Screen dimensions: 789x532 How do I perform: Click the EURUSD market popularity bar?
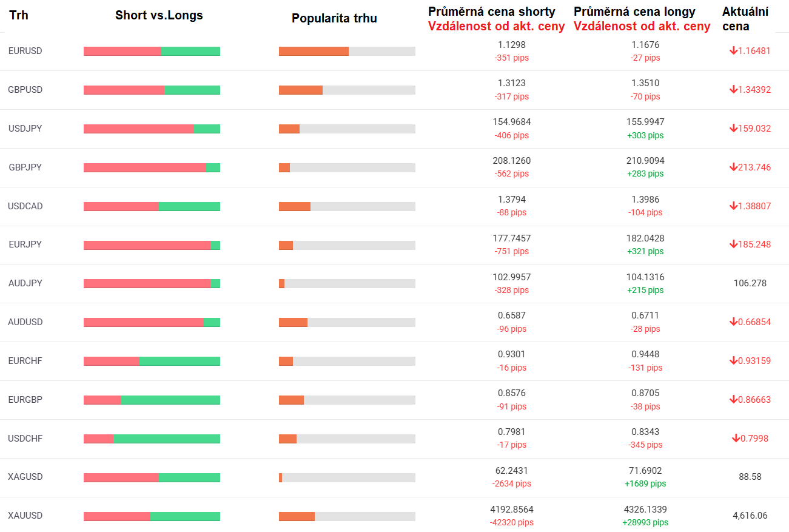coord(347,51)
